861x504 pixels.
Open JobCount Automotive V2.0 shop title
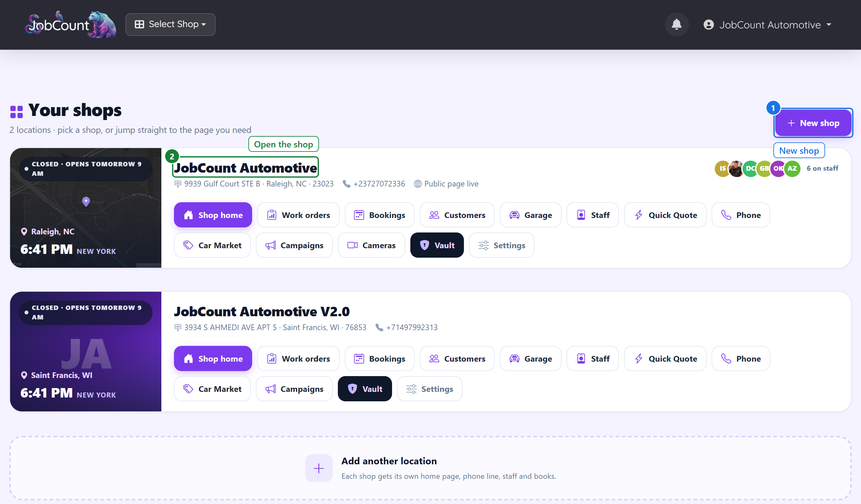(x=262, y=312)
